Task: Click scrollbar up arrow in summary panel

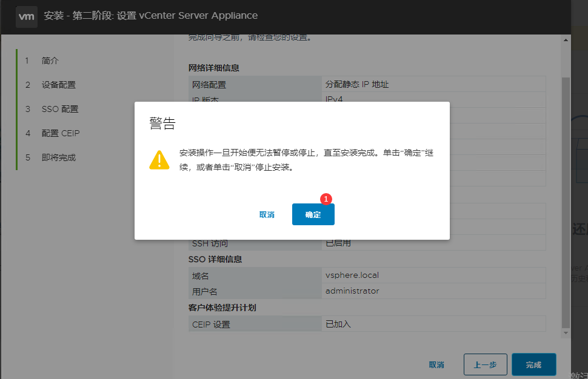Action: point(566,40)
